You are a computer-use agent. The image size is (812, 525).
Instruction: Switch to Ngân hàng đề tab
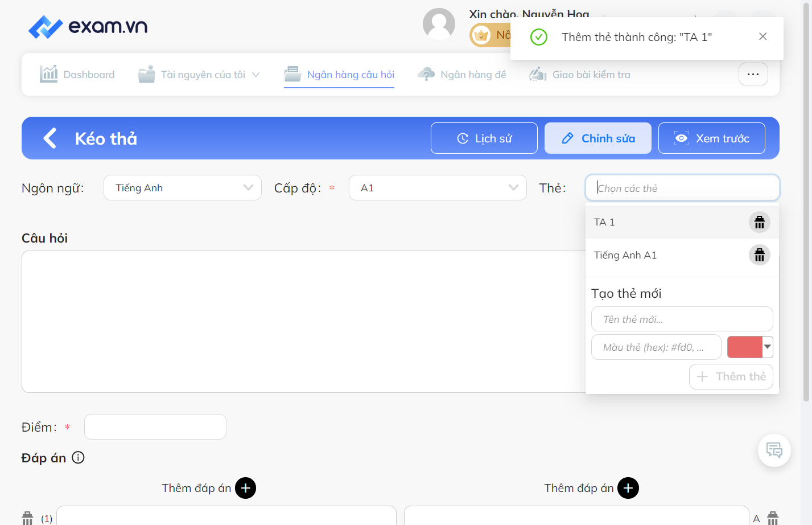(x=461, y=75)
